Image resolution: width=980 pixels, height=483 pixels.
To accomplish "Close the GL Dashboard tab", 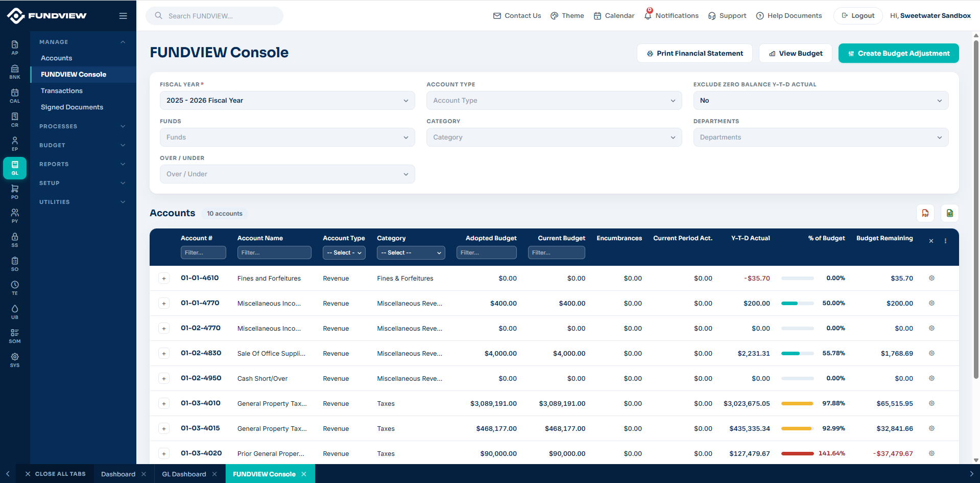I will click(x=214, y=474).
